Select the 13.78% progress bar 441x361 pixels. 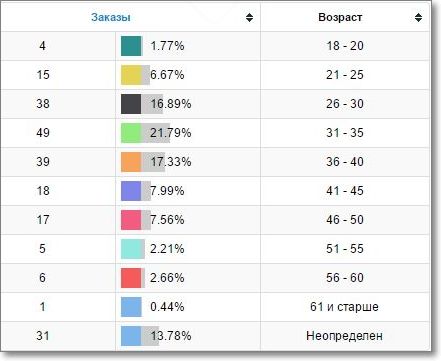pyautogui.click(x=140, y=336)
